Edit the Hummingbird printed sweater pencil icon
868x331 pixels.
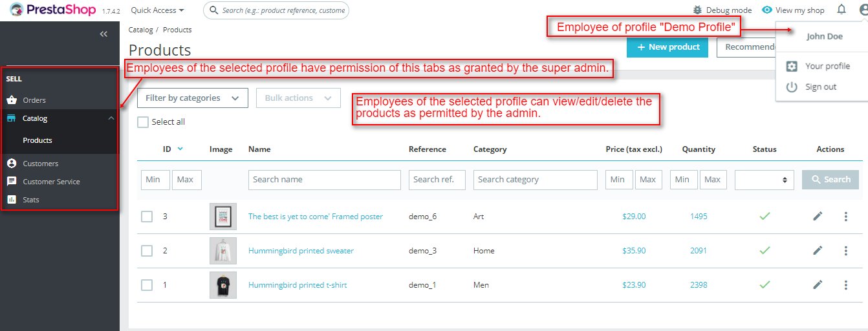(818, 250)
